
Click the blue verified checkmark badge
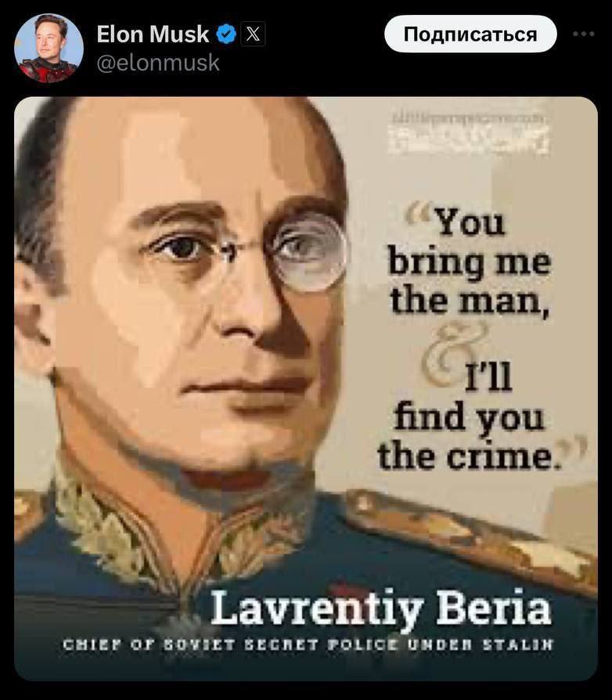[226, 34]
